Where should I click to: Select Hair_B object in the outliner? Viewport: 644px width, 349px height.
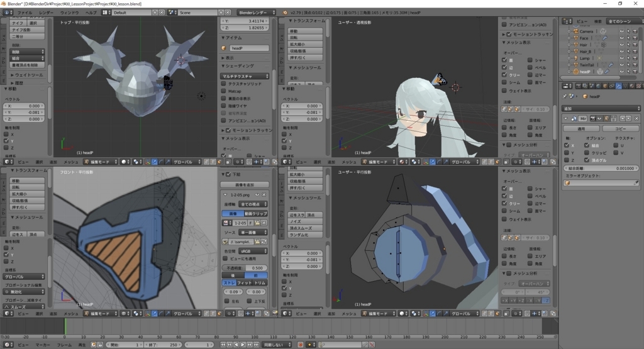click(x=585, y=52)
